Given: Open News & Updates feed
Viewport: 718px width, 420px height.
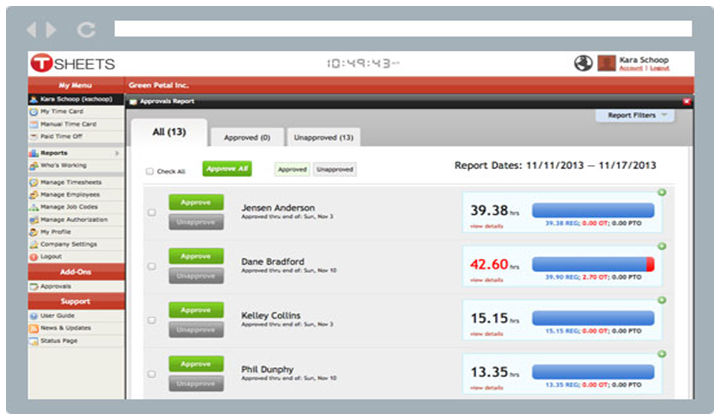Looking at the screenshot, I should 67,328.
